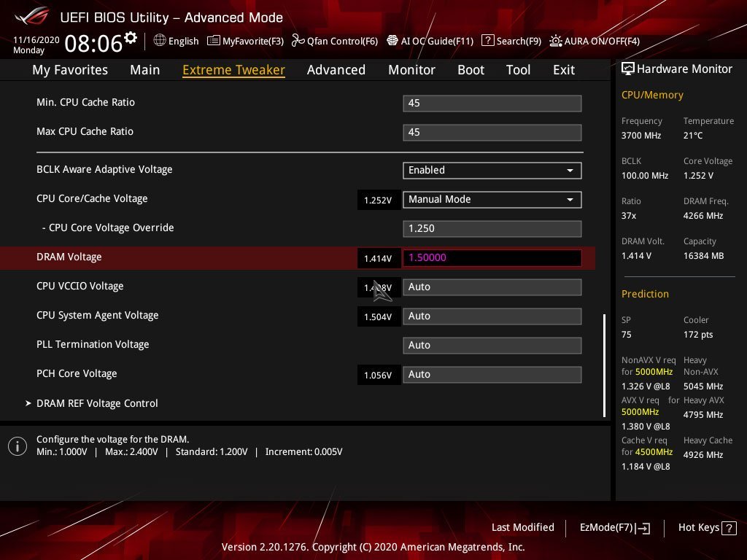Click the CPU/Memory heading
Screen dimensions: 747x560
652,95
